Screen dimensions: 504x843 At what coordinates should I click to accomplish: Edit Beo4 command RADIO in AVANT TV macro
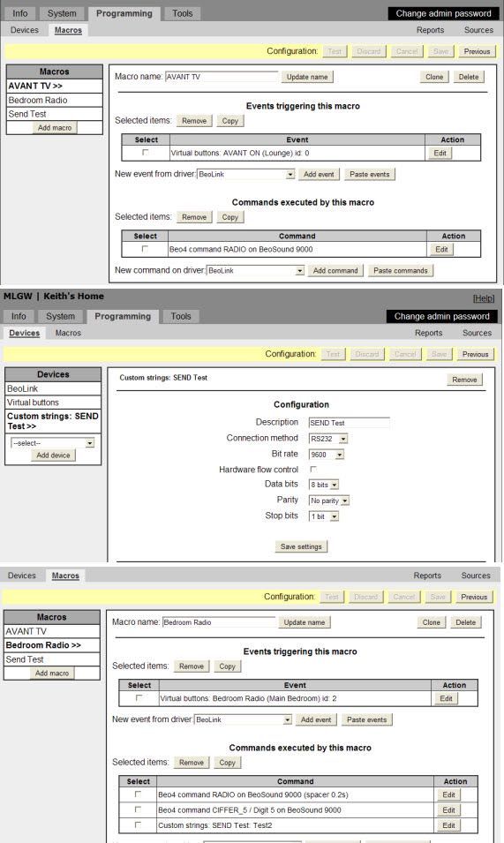point(441,250)
